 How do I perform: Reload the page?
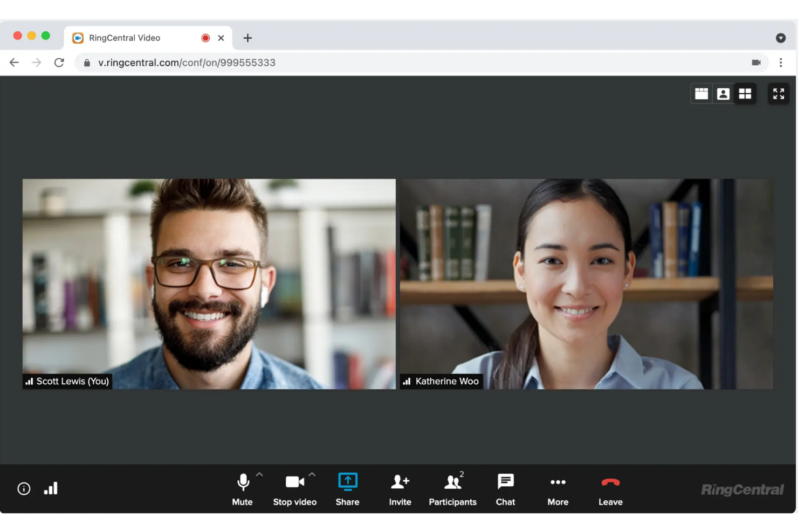click(x=59, y=63)
